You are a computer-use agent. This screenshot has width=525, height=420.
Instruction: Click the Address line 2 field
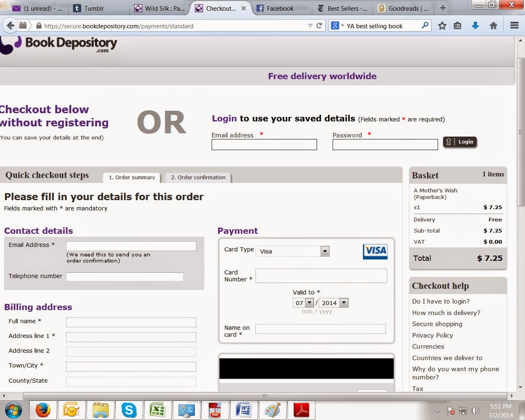coord(131,352)
